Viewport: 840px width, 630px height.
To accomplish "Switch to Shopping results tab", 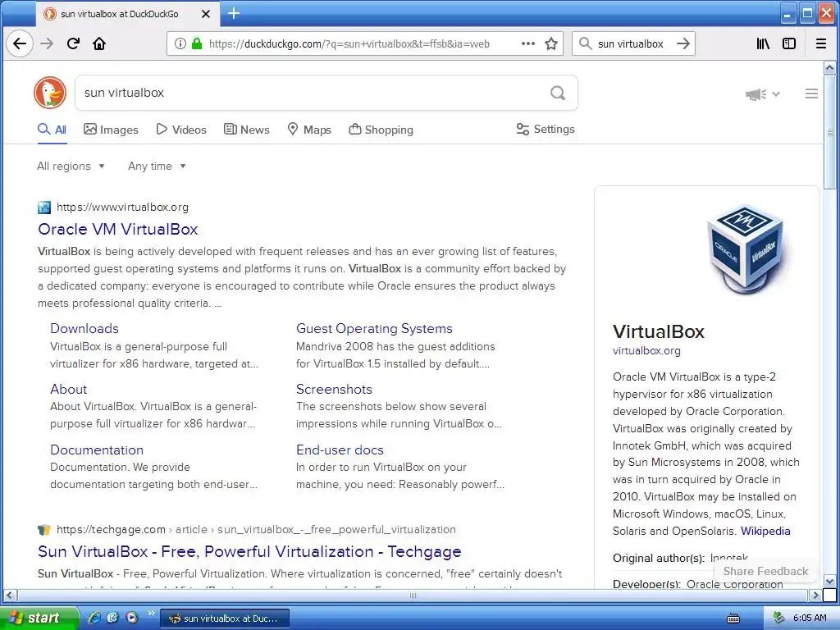I will 381,130.
